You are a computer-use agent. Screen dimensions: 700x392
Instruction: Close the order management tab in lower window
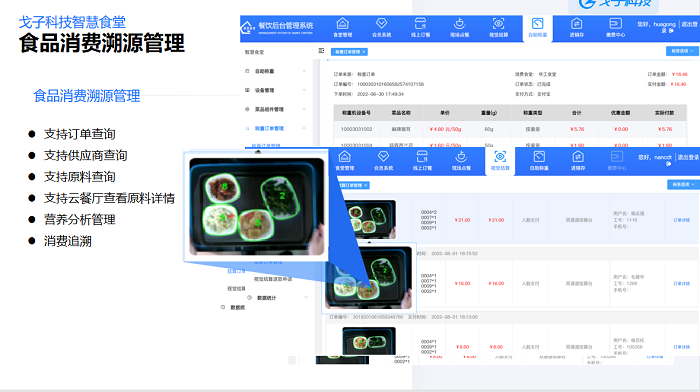[x=366, y=185]
